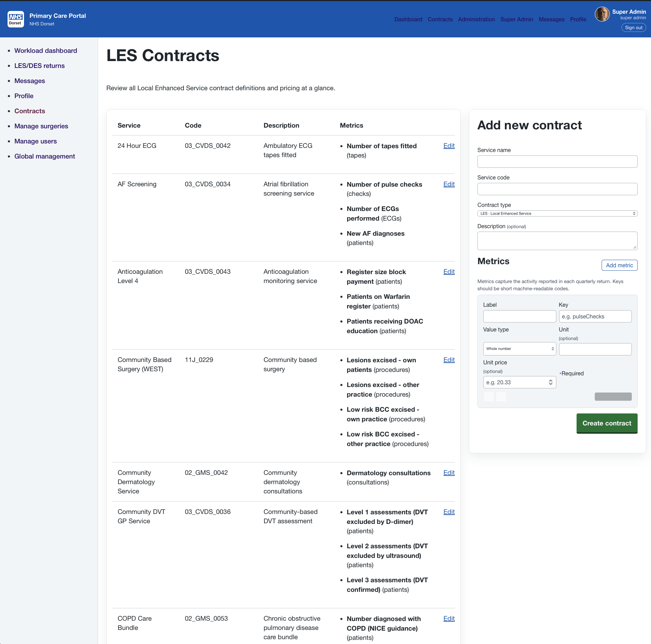Open Administration from the navigation bar

pyautogui.click(x=476, y=19)
